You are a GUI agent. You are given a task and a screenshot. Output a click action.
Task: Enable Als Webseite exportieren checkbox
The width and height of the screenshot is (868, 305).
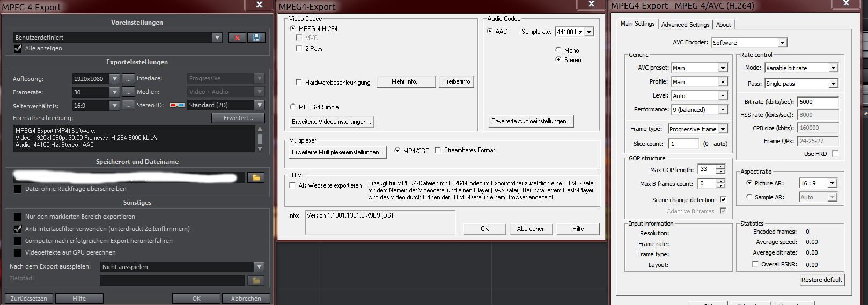tap(292, 185)
